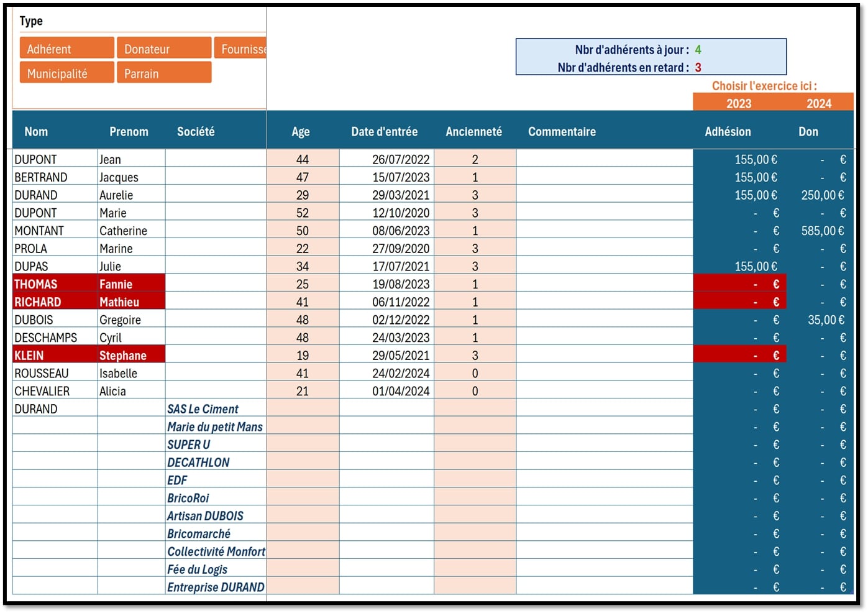Select the DUBOIS name cell
The width and height of the screenshot is (868, 613).
tap(55, 320)
